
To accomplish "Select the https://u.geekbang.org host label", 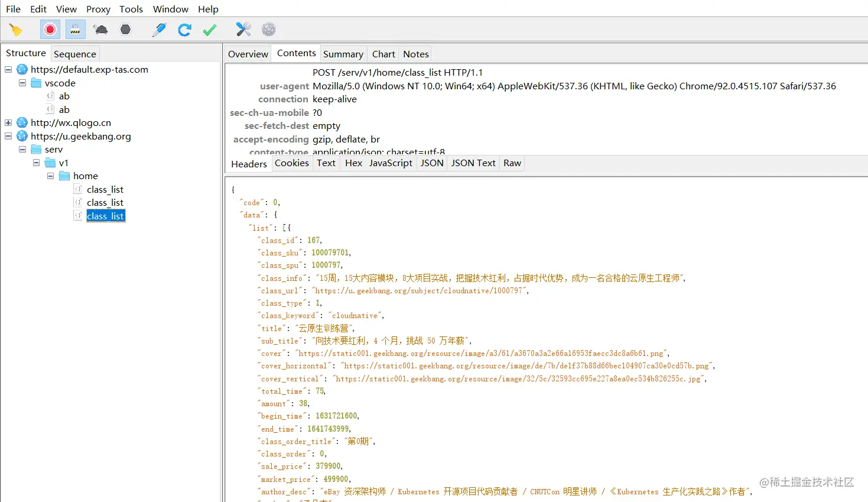I will point(81,136).
